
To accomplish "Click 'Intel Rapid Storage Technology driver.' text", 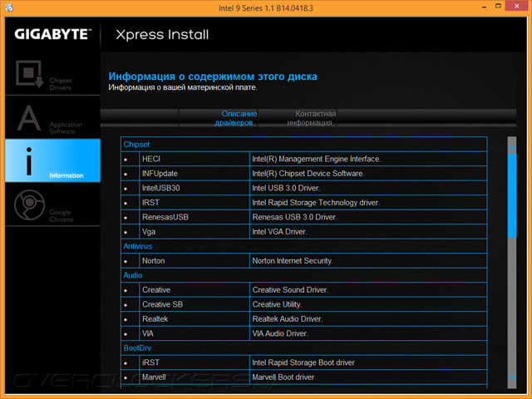I will click(316, 203).
